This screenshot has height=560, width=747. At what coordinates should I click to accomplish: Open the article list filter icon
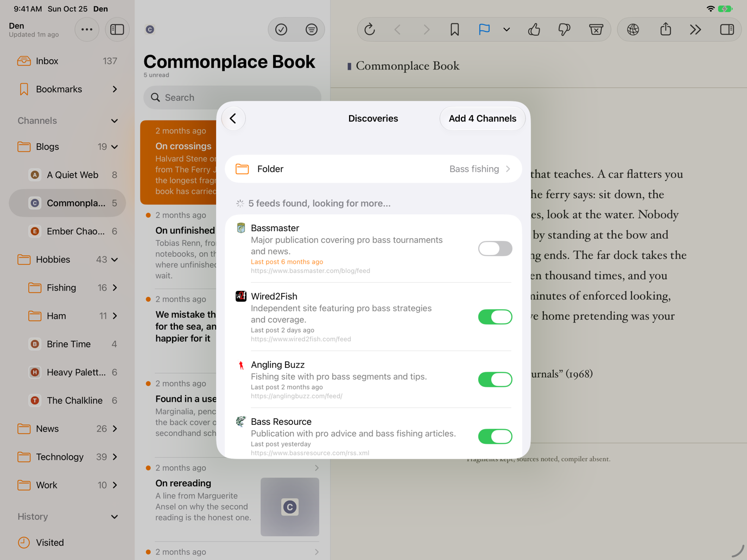[x=312, y=29]
